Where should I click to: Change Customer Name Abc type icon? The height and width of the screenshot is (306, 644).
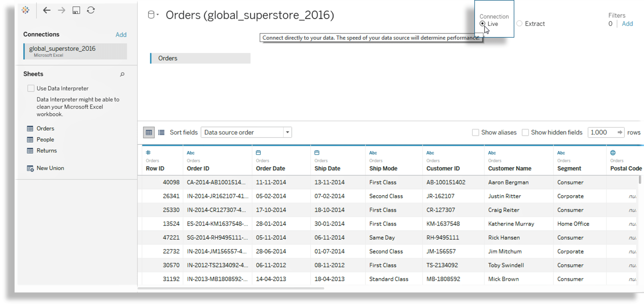492,153
